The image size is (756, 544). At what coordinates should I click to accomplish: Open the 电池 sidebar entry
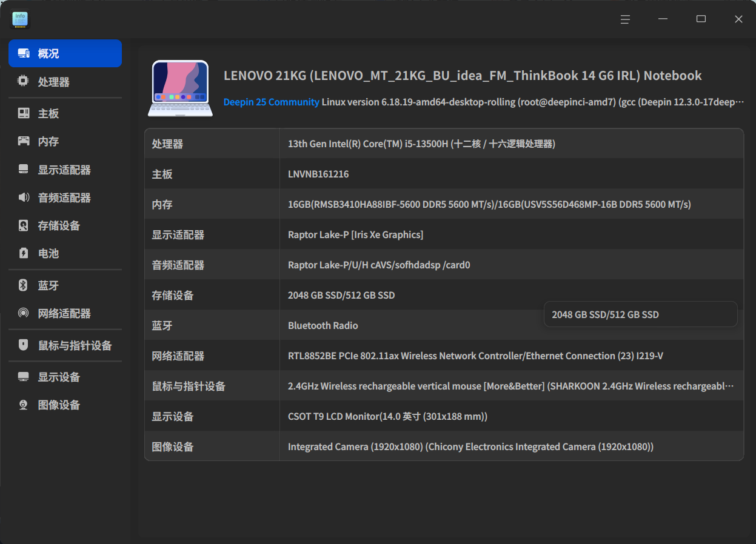pyautogui.click(x=65, y=253)
